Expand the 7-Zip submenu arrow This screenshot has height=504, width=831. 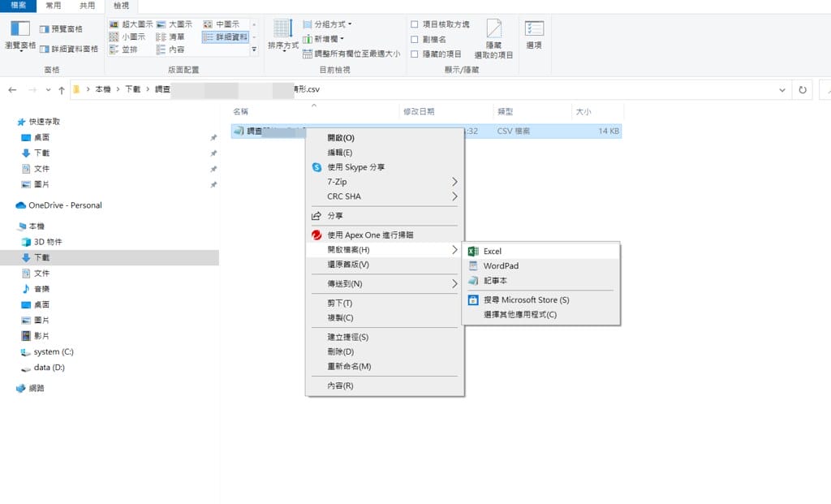pos(454,182)
